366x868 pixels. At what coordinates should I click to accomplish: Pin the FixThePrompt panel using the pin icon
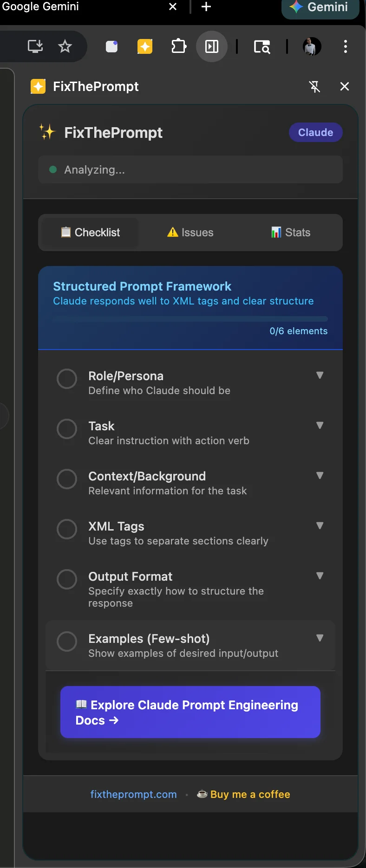coord(315,86)
